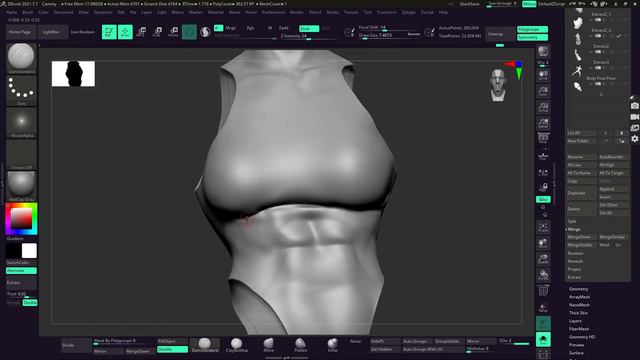Click the QuickSave button
The height and width of the screenshot is (360, 640).
(x=469, y=4)
